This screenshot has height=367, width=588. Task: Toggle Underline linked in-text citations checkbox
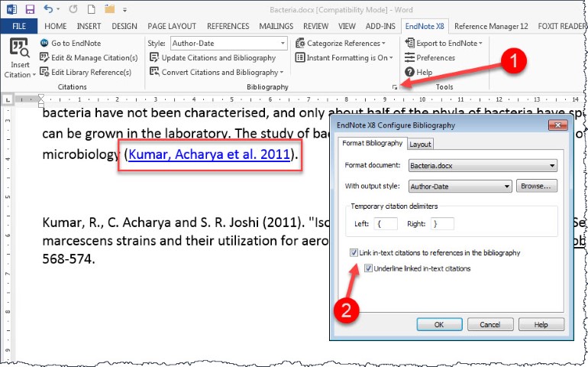point(368,268)
